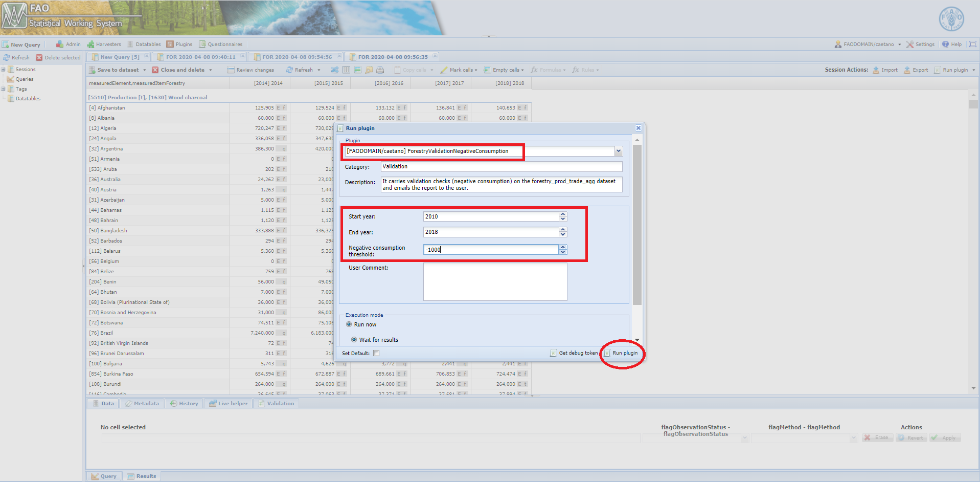Open the Save to dataset dropdown arrow

[145, 70]
